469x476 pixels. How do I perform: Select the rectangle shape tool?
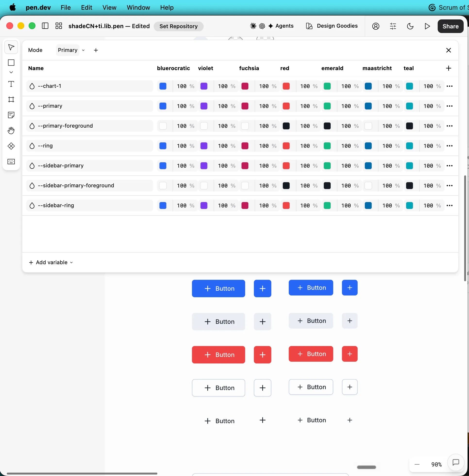click(x=11, y=63)
